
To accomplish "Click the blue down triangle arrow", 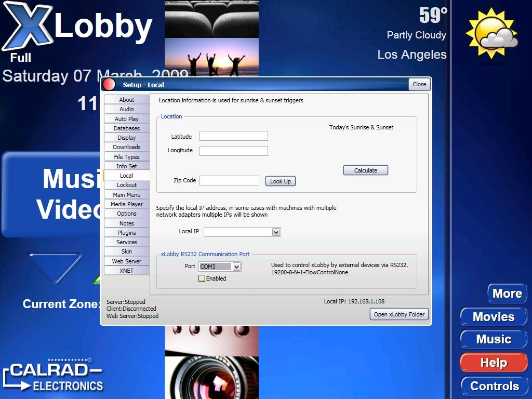I will coord(55,268).
